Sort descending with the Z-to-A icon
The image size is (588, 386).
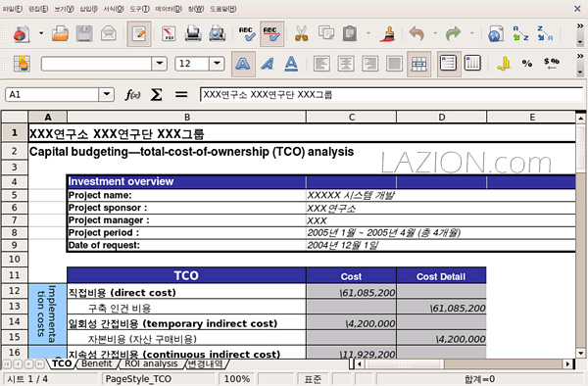point(545,33)
